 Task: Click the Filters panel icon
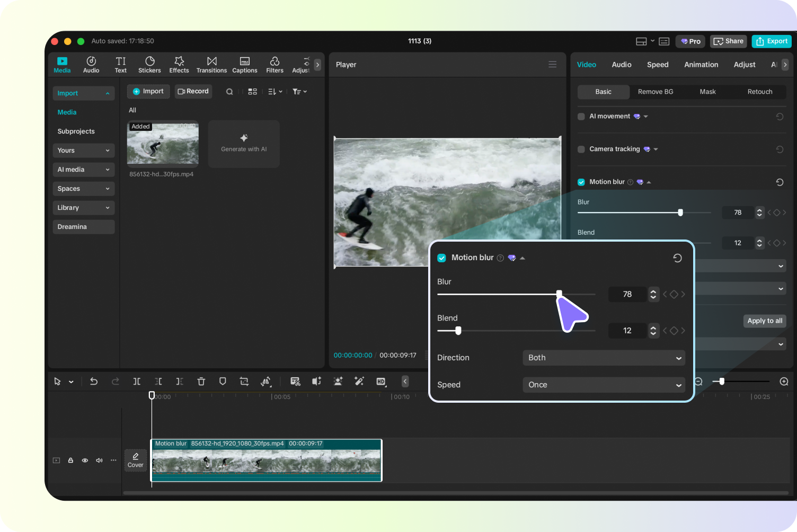(274, 64)
